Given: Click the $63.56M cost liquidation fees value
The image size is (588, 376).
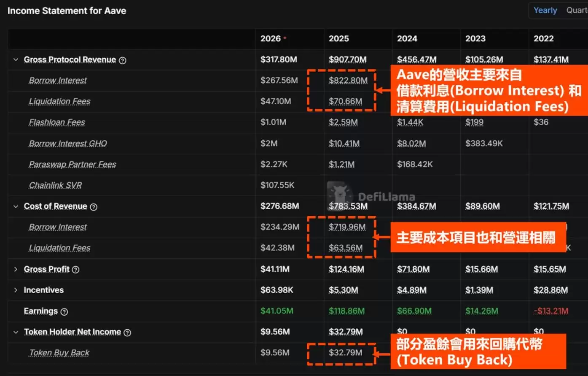Looking at the screenshot, I should coord(346,248).
